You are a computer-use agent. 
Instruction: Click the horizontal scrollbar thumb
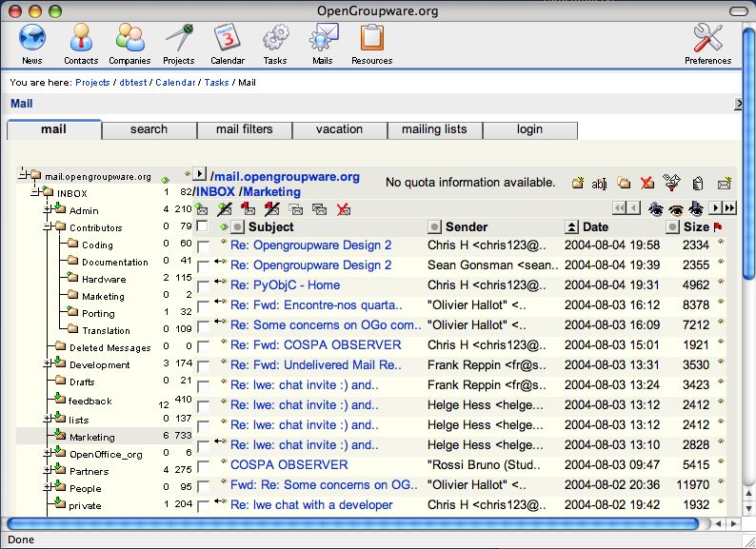tap(353, 523)
